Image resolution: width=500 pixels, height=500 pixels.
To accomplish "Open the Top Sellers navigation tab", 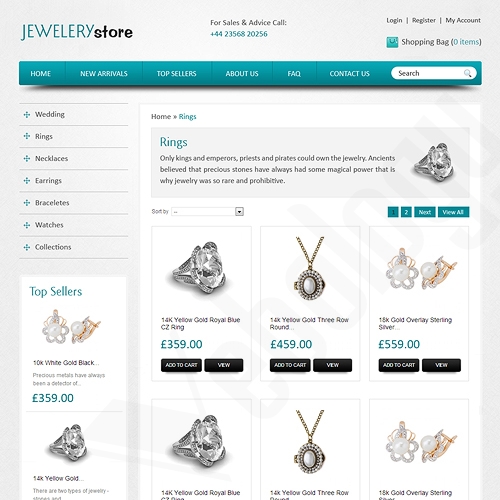I will 177,74.
